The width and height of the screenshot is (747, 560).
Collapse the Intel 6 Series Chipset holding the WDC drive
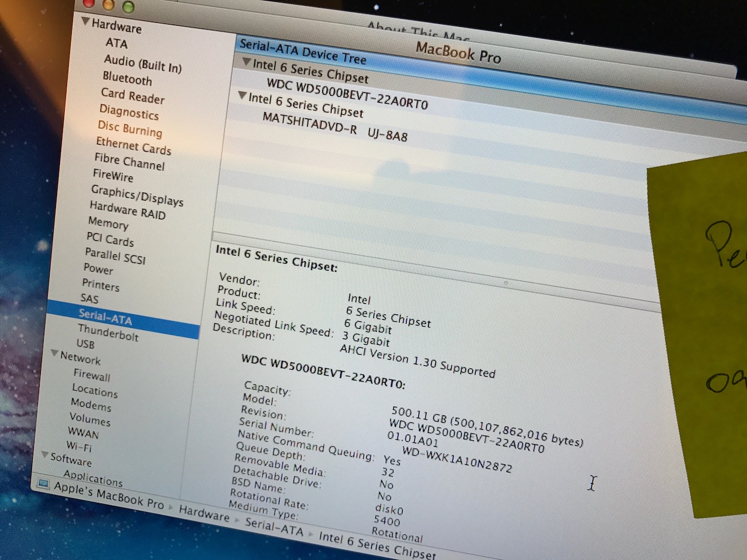coord(247,61)
